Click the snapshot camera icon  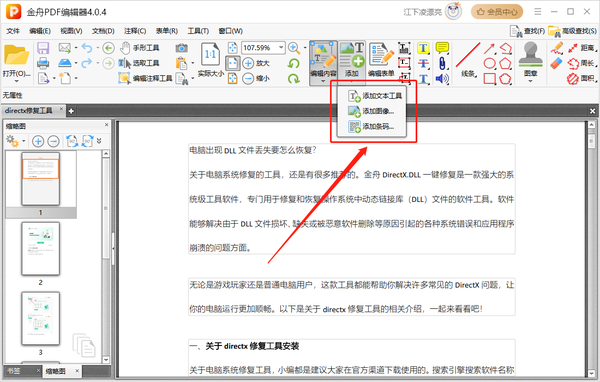181,48
